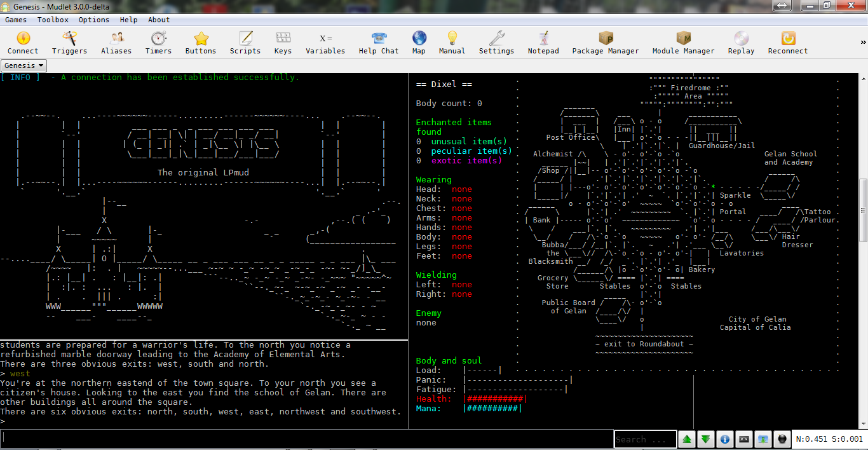Screen dimensions: 868x450
Task: Click the 'City of Gelan' text
Action: [x=757, y=319]
